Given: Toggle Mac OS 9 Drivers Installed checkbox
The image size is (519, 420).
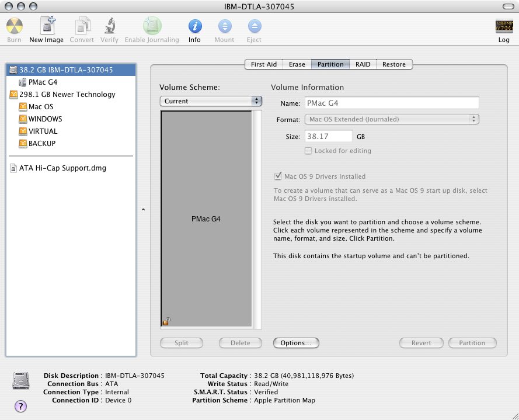Looking at the screenshot, I should click(278, 176).
